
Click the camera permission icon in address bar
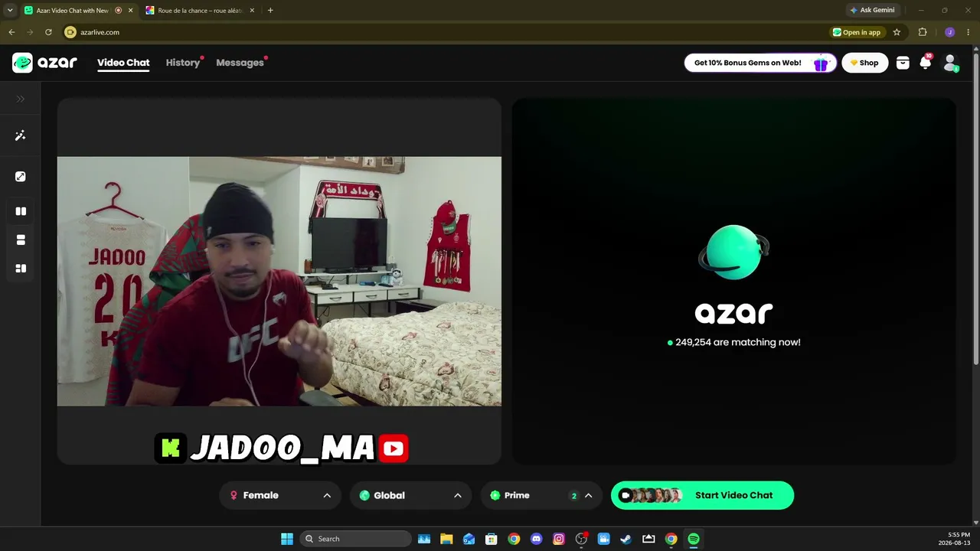point(70,32)
